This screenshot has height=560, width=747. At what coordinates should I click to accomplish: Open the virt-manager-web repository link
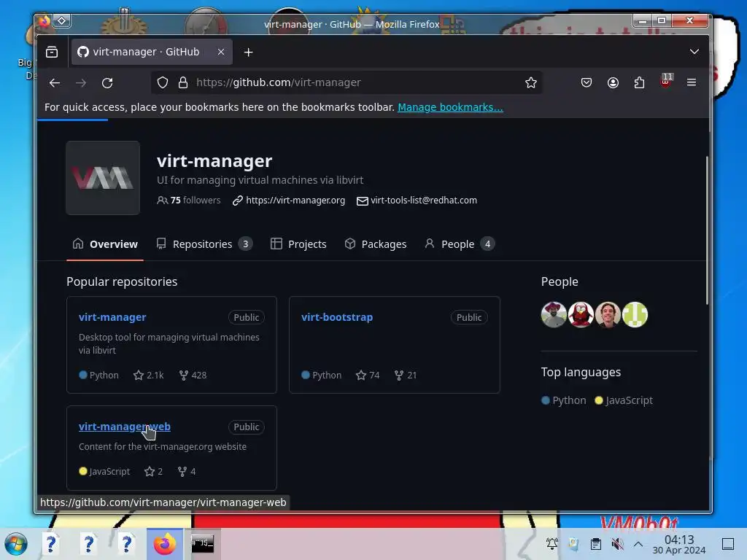point(124,427)
